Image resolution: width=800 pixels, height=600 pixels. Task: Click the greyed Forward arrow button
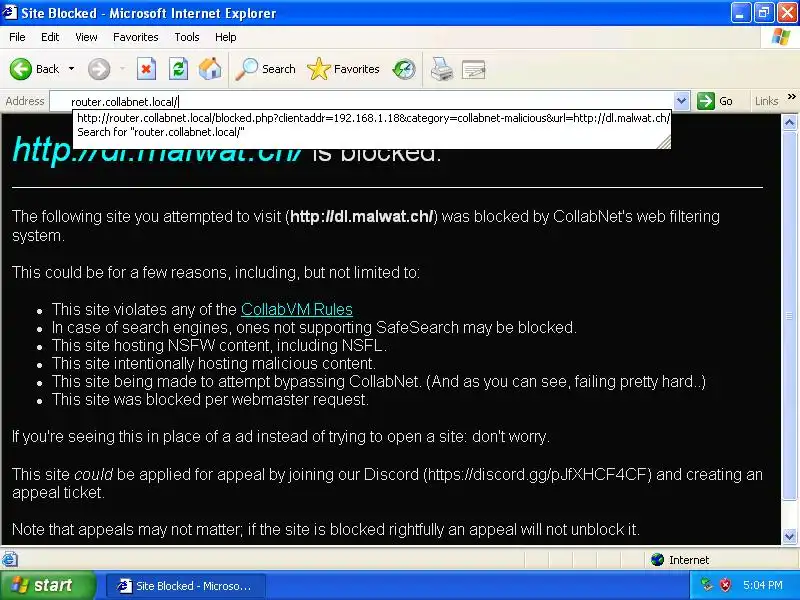coord(99,69)
